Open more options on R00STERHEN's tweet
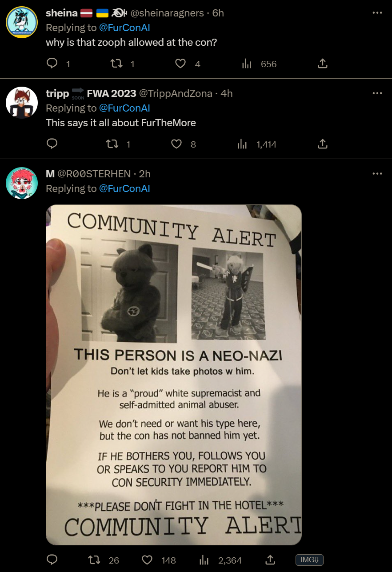Image resolution: width=392 pixels, height=572 pixels. pyautogui.click(x=377, y=173)
